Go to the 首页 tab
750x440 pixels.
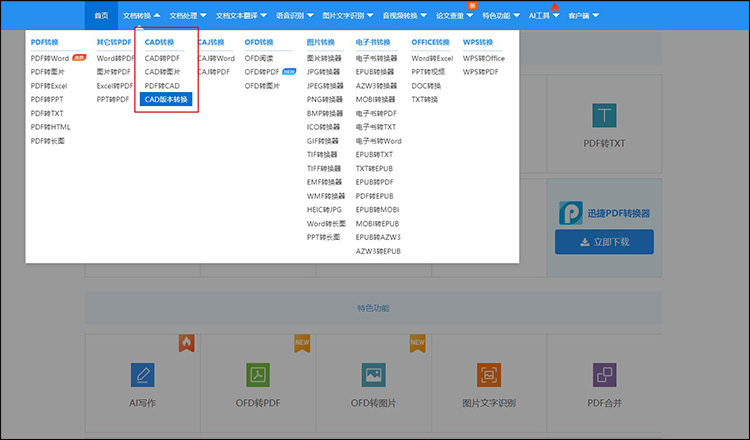pos(101,15)
